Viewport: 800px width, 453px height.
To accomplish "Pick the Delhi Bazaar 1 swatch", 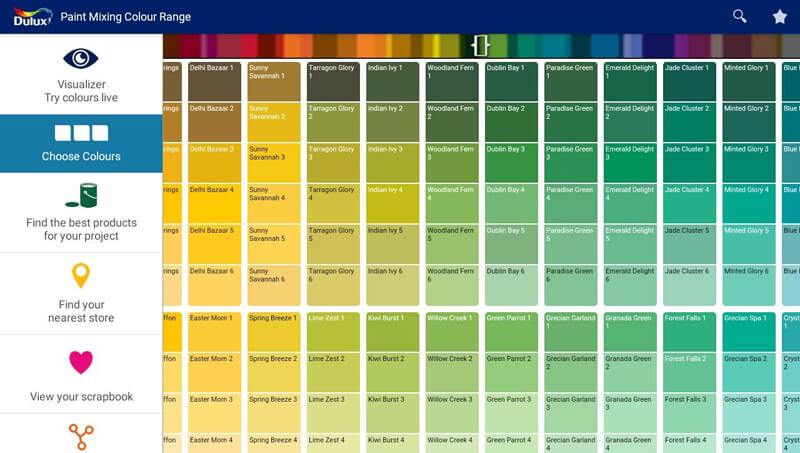I will 214,82.
